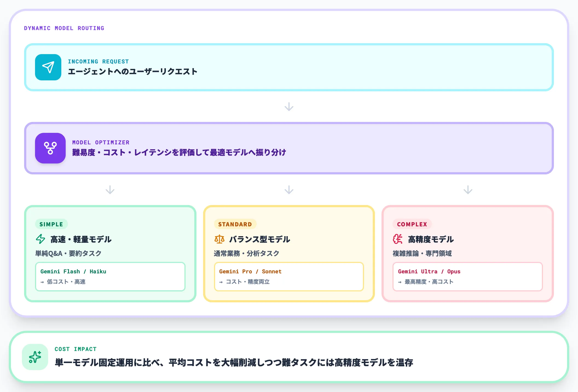Viewport: 578px width, 392px height.
Task: Click the COST IMPACT section label
Action: pos(76,349)
